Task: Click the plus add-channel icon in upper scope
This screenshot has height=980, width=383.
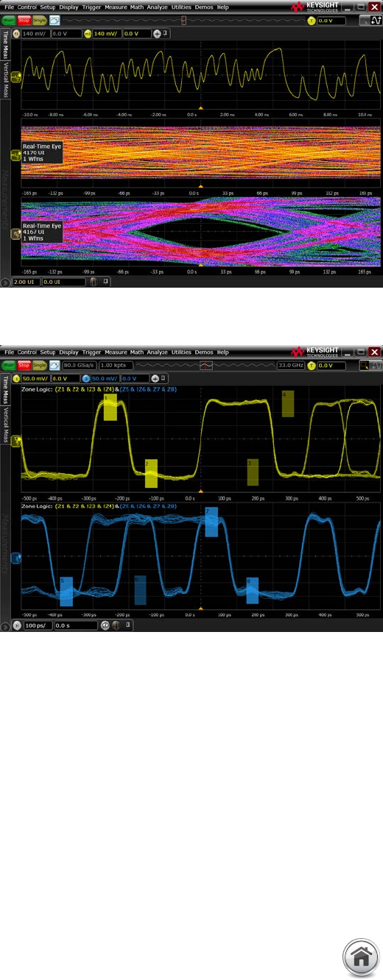Action: pos(157,34)
